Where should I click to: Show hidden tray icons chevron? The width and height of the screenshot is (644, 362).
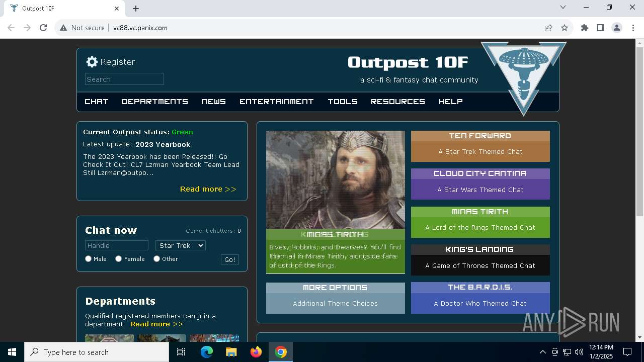coord(543,352)
